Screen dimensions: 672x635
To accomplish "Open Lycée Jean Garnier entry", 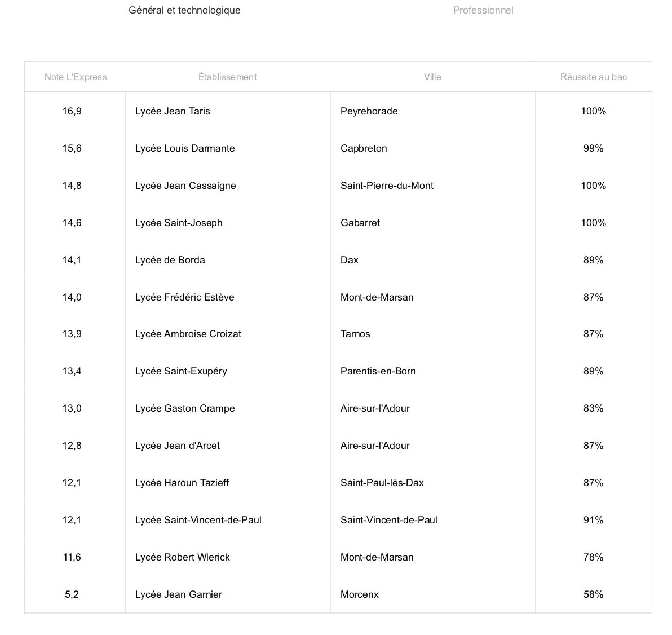I will click(x=179, y=595).
